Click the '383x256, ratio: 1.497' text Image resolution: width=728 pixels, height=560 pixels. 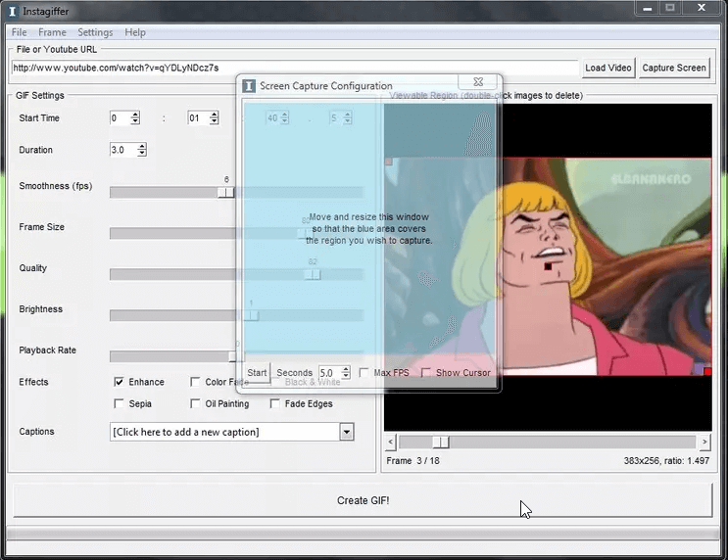pos(666,461)
